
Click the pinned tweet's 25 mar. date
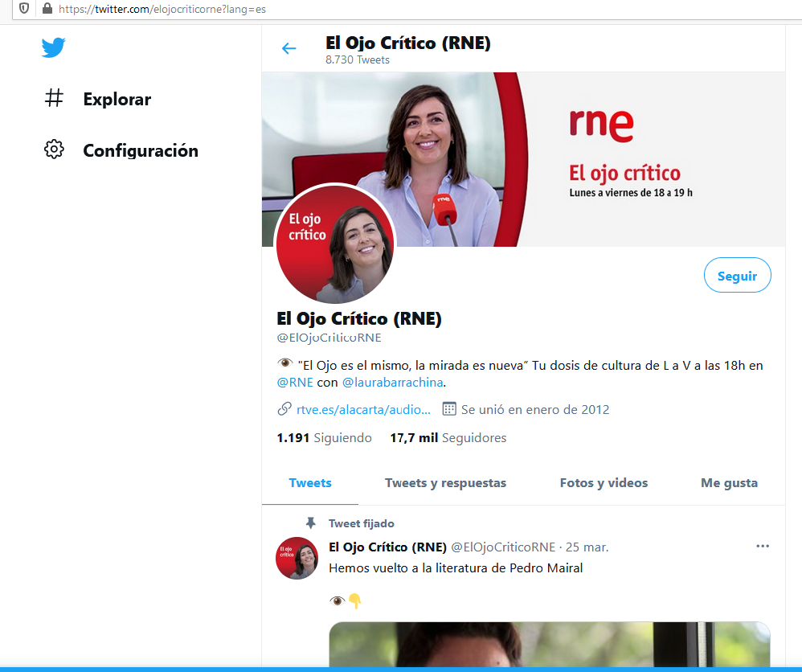pyautogui.click(x=587, y=547)
